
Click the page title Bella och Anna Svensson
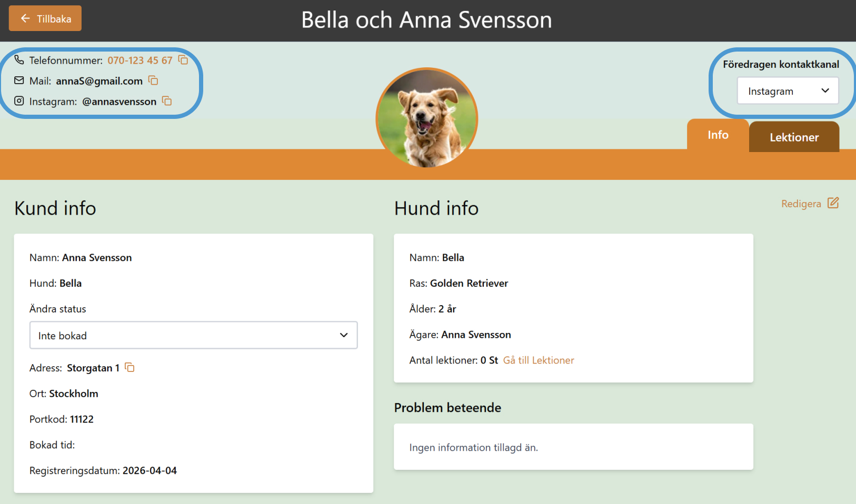[x=427, y=20]
